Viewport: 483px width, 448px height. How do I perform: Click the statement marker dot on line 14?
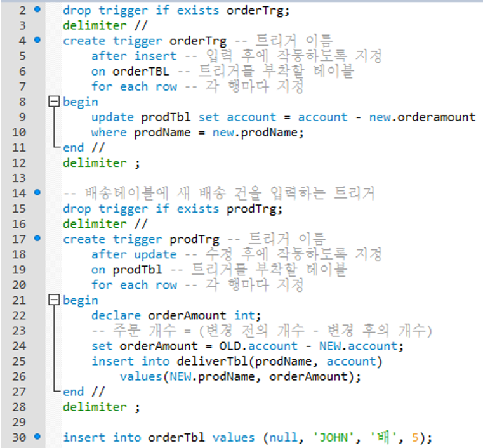(x=37, y=192)
